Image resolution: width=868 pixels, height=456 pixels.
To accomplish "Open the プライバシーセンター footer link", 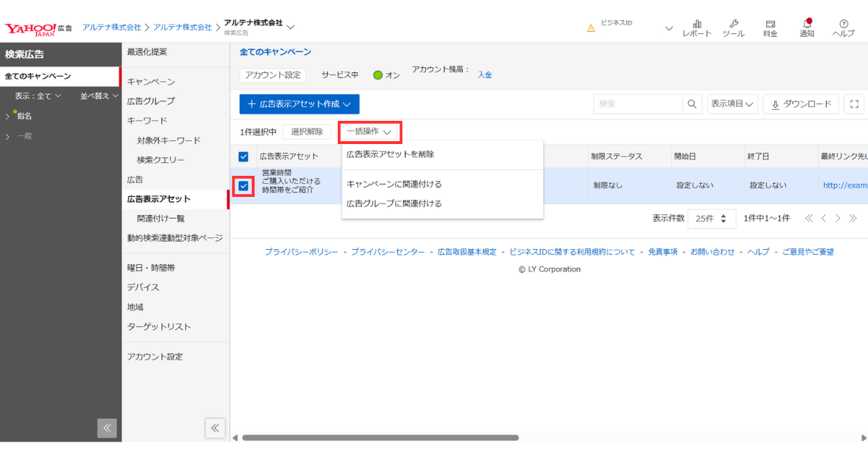I will coord(388,252).
